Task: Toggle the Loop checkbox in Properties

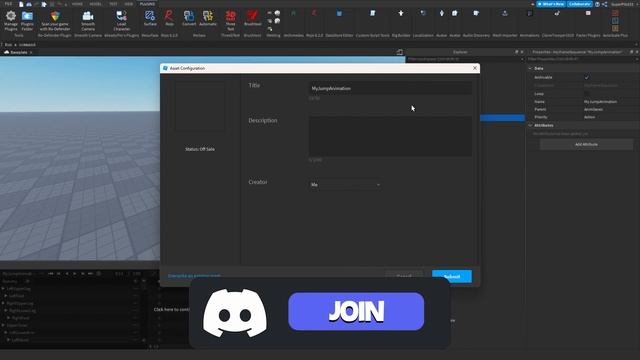Action: pos(587,94)
